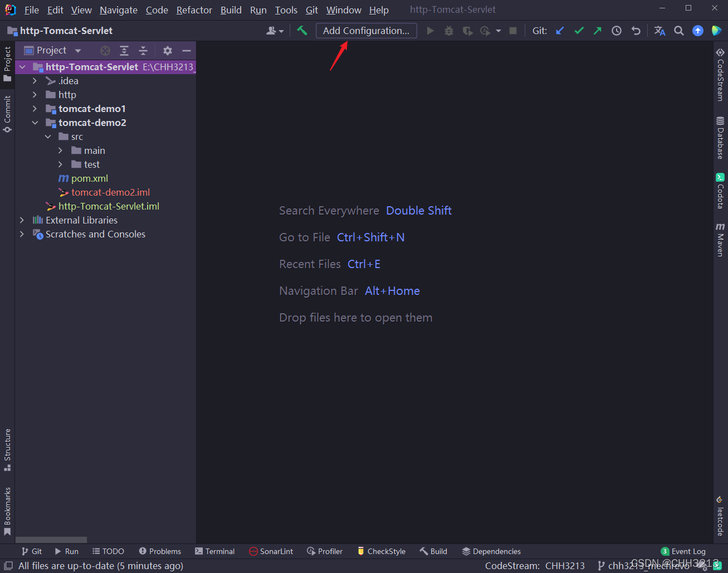Open Project panel gear options
This screenshot has height=573, width=728.
(x=168, y=51)
